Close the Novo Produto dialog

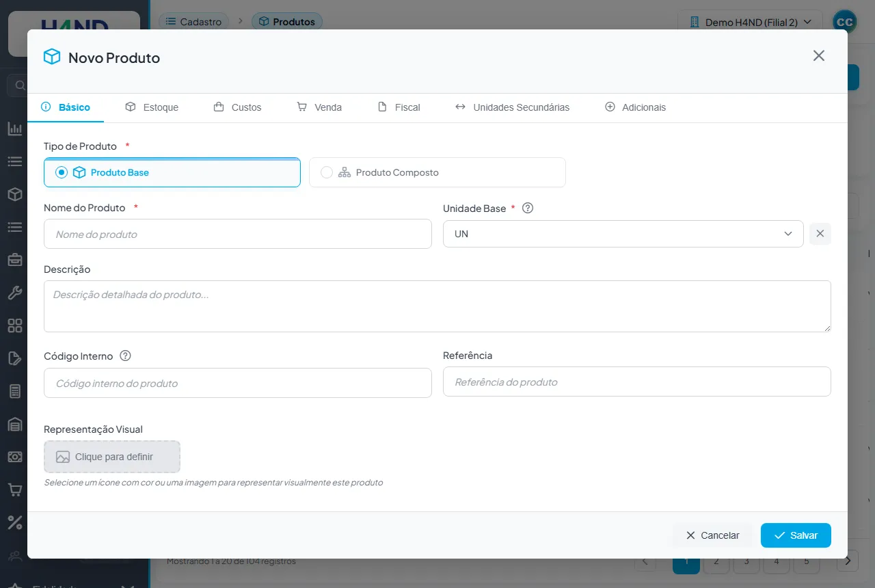[x=819, y=56]
